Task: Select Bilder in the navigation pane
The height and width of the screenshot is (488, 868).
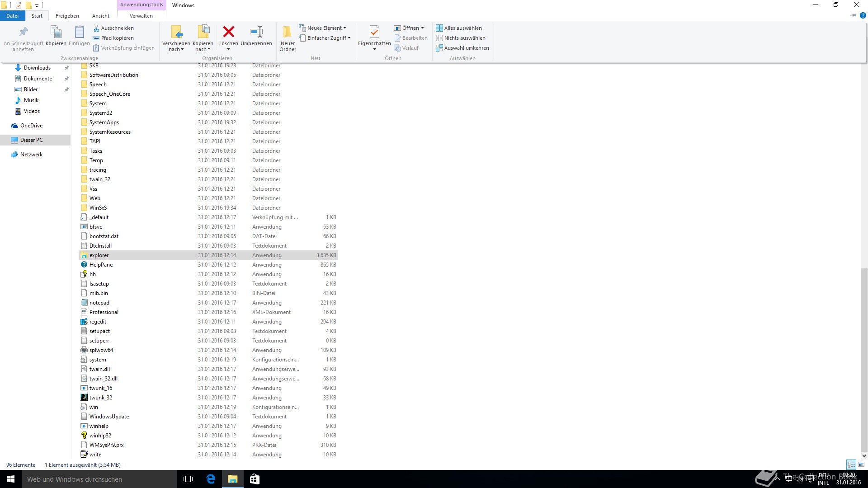Action: (x=31, y=89)
